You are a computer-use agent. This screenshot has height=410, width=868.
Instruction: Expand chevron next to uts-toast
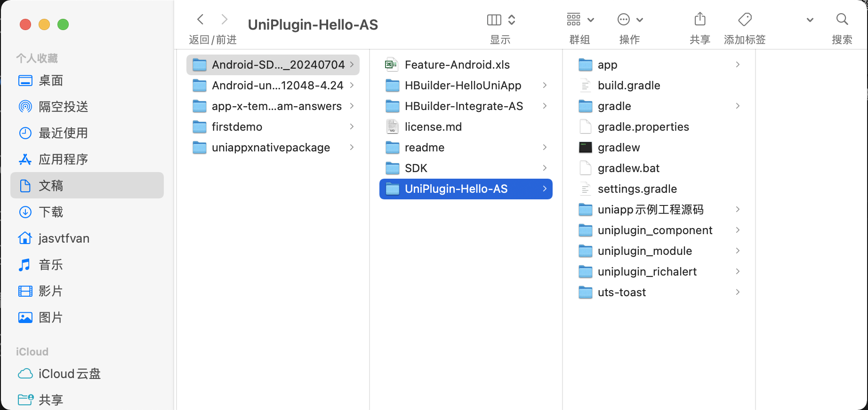coord(738,292)
